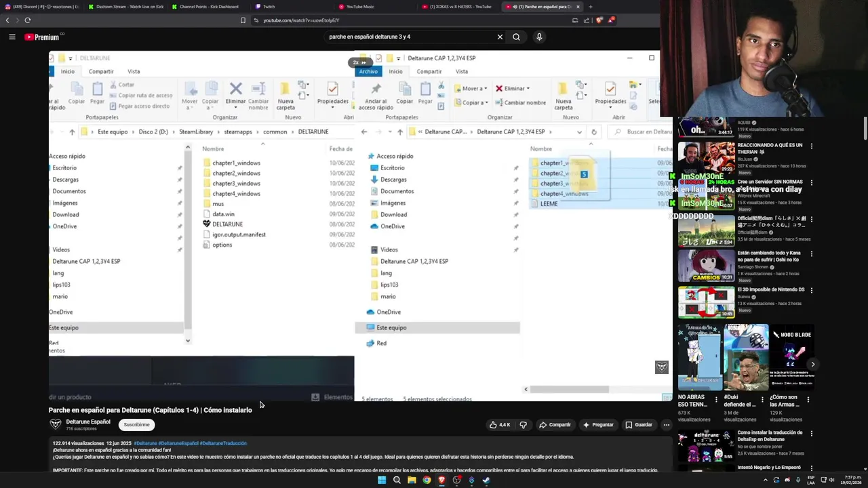Image resolution: width=868 pixels, height=488 pixels.
Task: Open options for REACCIONANDO therian video
Action: pos(811,146)
